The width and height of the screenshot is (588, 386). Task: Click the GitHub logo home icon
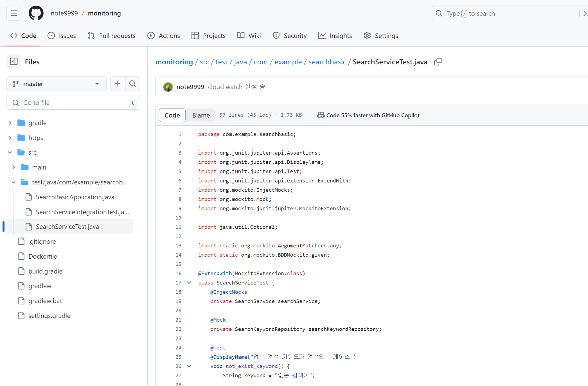coord(36,13)
